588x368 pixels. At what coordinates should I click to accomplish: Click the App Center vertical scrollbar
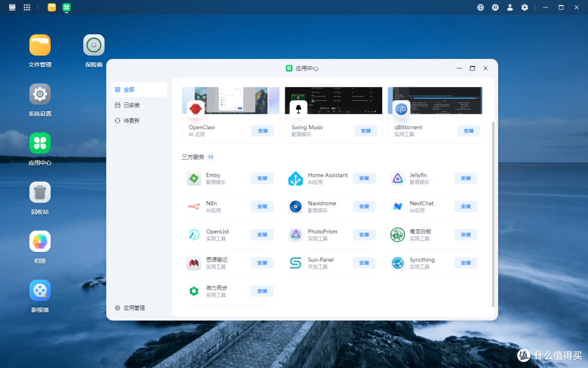click(493, 214)
